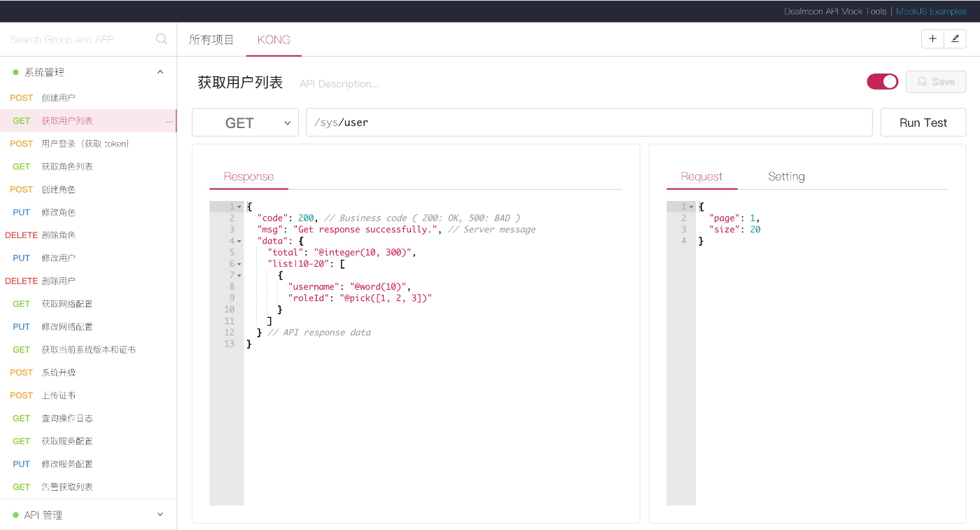Screen dimensions: 980x530
Task: Select POST 系统升级 item
Action: pos(88,372)
